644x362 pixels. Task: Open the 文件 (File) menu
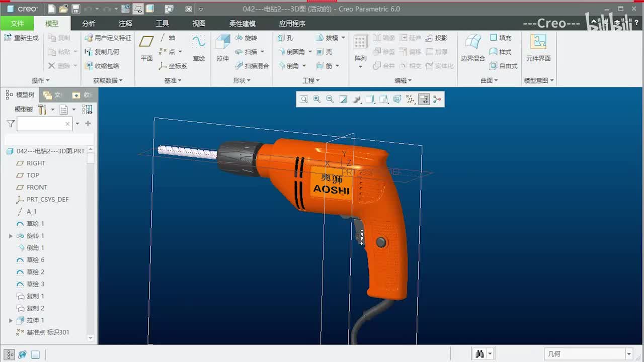point(17,23)
